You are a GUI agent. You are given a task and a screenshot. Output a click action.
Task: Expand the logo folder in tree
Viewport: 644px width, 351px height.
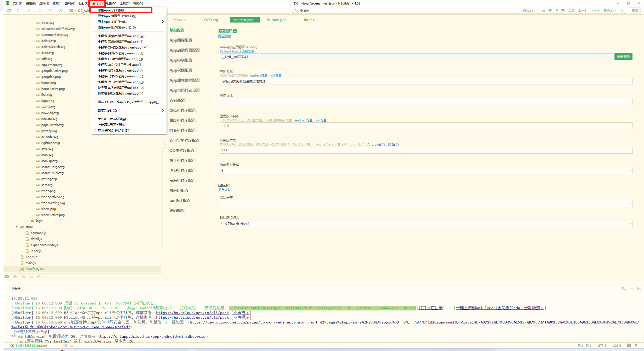pyautogui.click(x=28, y=221)
